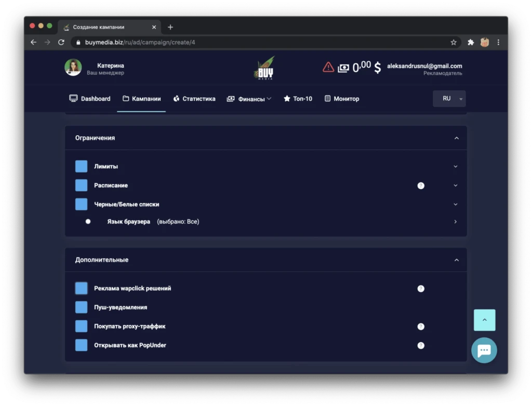Click the Рекламодатель role label
Viewport: 532px width, 406px height.
tap(443, 73)
